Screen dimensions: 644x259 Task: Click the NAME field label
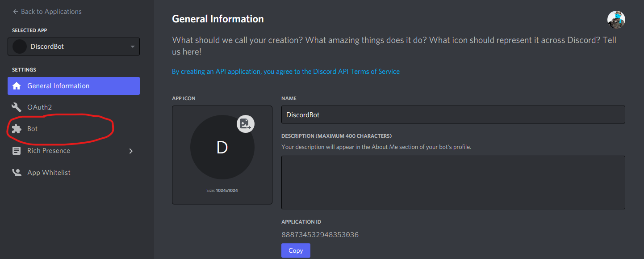tap(289, 98)
